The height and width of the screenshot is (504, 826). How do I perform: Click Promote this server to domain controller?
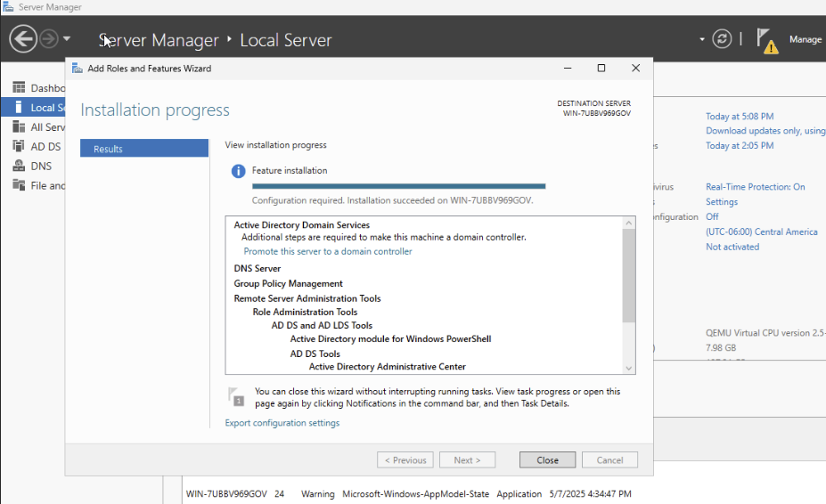coord(328,252)
